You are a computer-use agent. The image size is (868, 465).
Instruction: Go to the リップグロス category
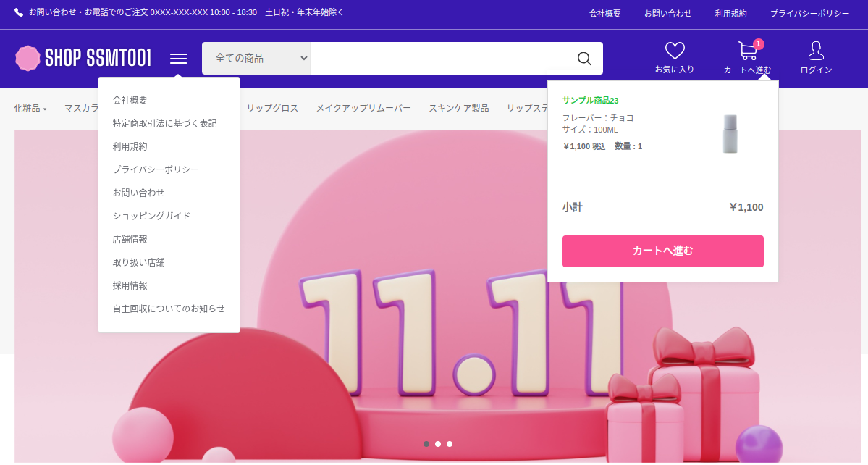[x=272, y=109]
